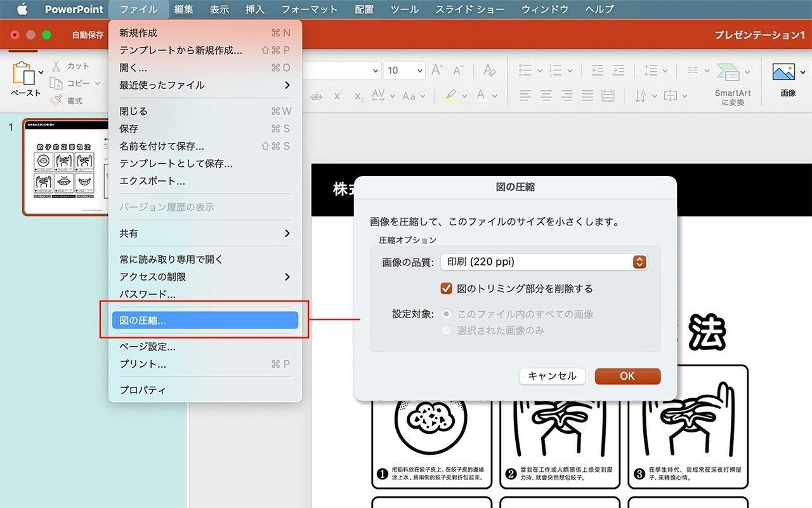Click the text highlight color pen
This screenshot has height=508, width=812.
pos(451,96)
